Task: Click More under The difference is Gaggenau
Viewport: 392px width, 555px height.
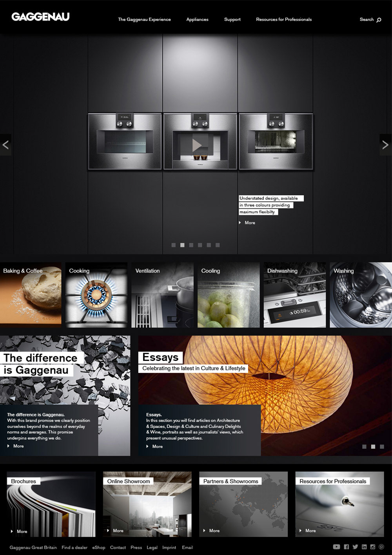Action: 16,446
